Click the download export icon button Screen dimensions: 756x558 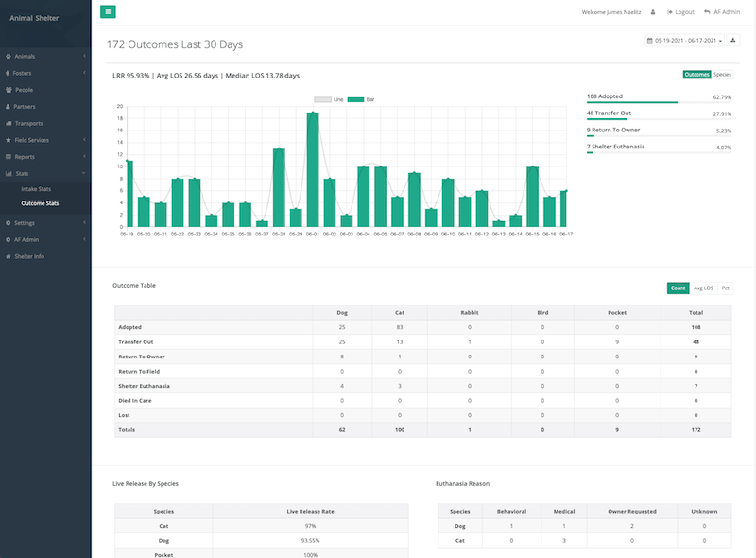[733, 41]
